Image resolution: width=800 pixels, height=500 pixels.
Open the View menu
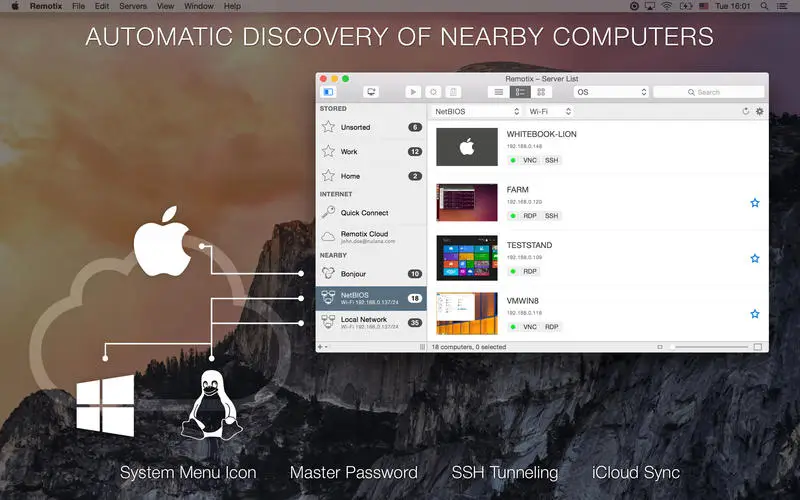pos(165,6)
